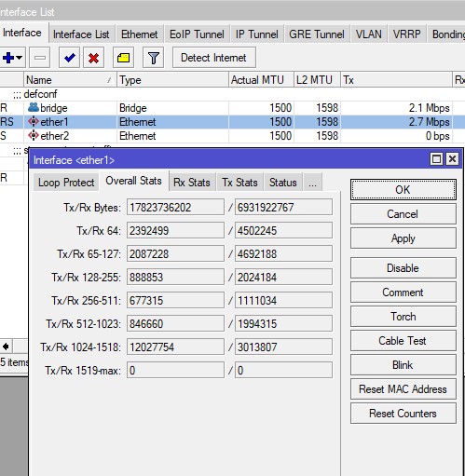Select the bridge interface icon
The width and height of the screenshot is (465, 476).
(x=34, y=107)
